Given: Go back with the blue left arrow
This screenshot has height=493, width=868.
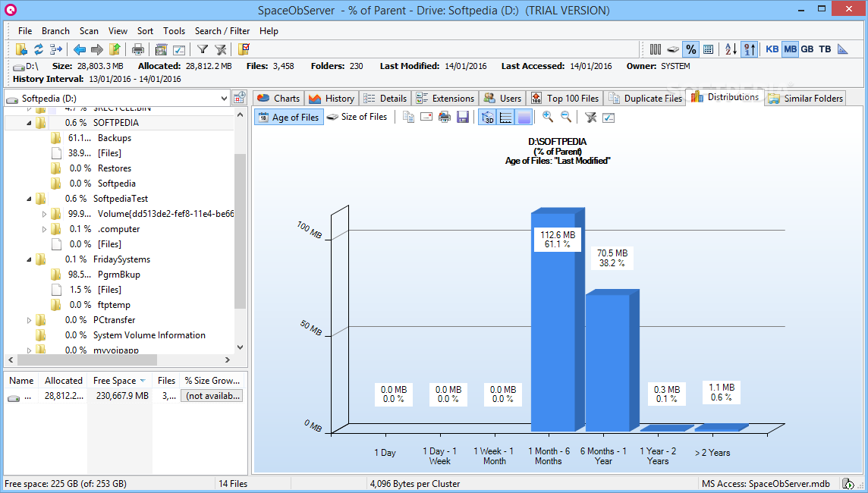Looking at the screenshot, I should click(80, 49).
